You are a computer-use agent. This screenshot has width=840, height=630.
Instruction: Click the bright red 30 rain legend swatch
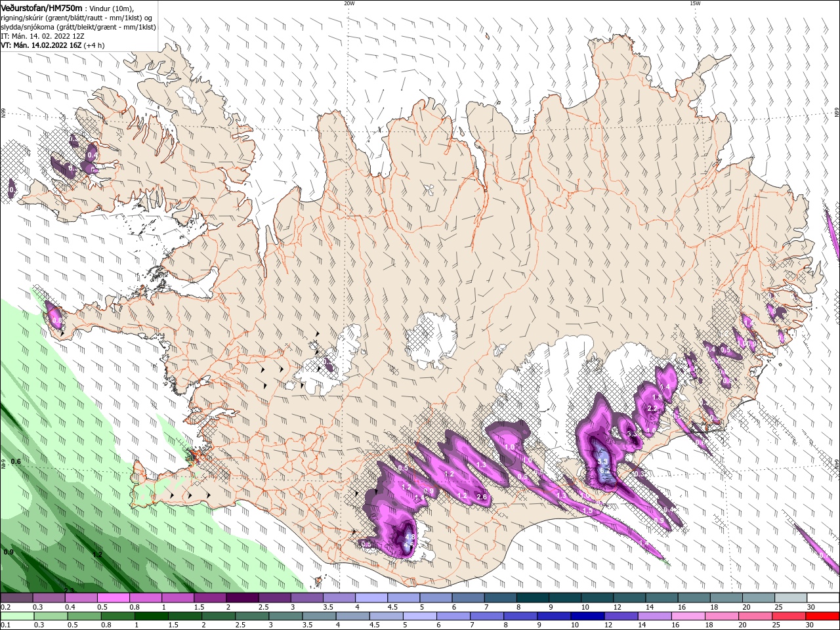[822, 616]
